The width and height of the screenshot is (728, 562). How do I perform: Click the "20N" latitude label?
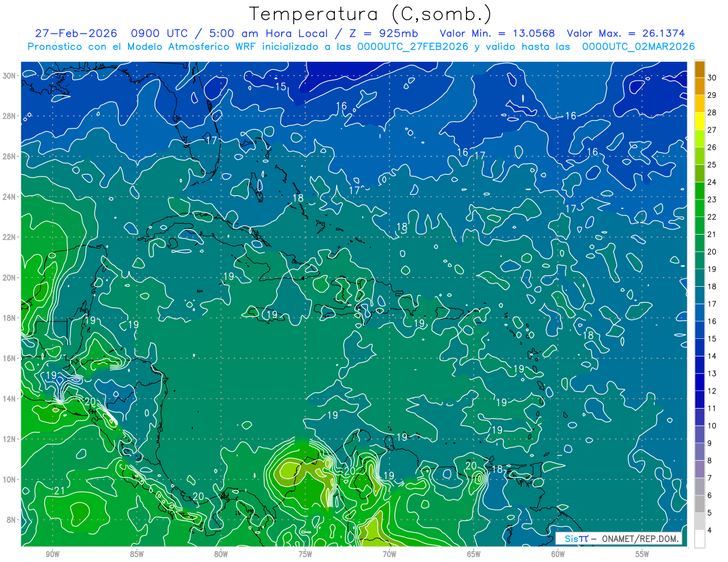click(9, 278)
